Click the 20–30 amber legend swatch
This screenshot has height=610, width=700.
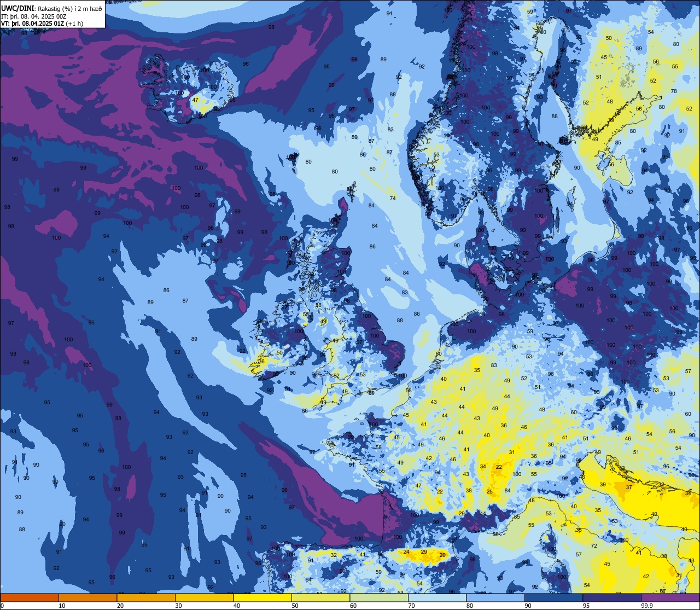click(x=146, y=597)
